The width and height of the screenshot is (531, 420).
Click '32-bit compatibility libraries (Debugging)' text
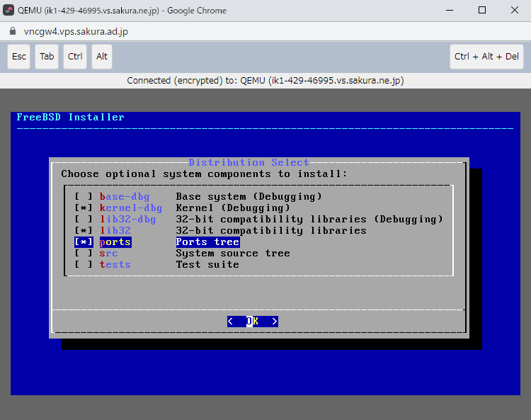click(x=309, y=219)
